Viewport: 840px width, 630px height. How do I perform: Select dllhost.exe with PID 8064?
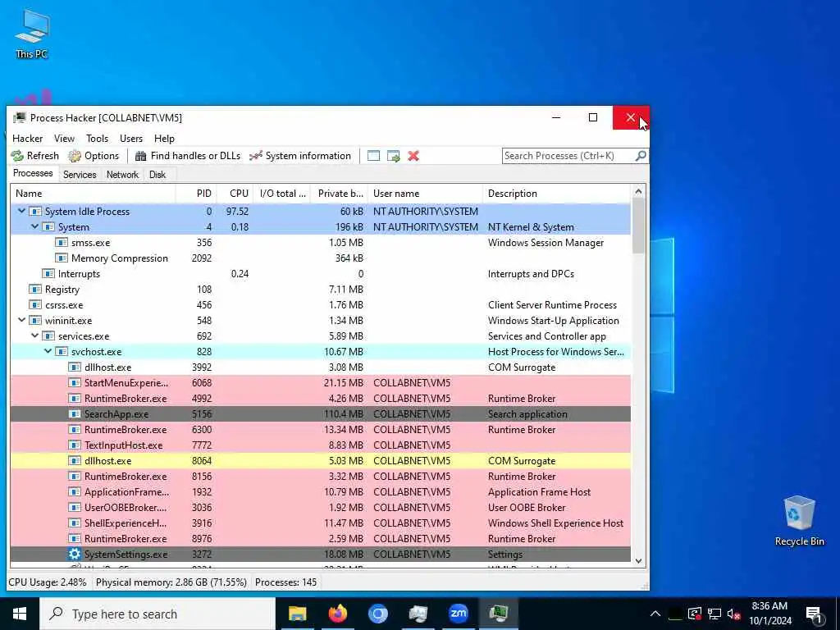(321, 461)
